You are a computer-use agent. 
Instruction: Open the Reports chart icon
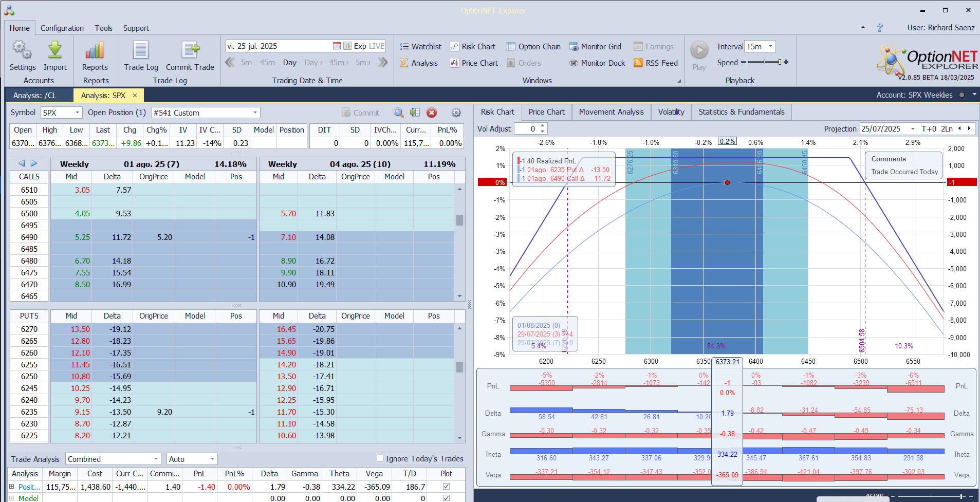tap(95, 51)
